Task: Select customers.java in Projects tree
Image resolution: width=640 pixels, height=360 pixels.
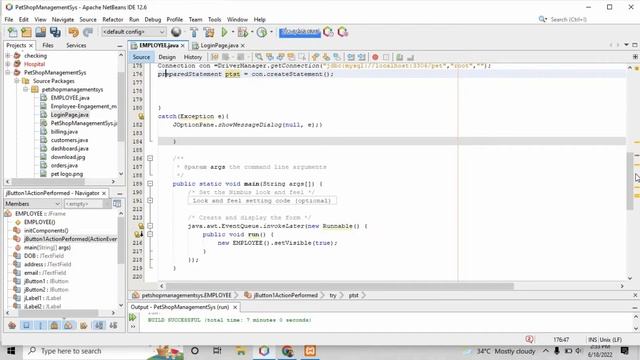Action: 69,140
